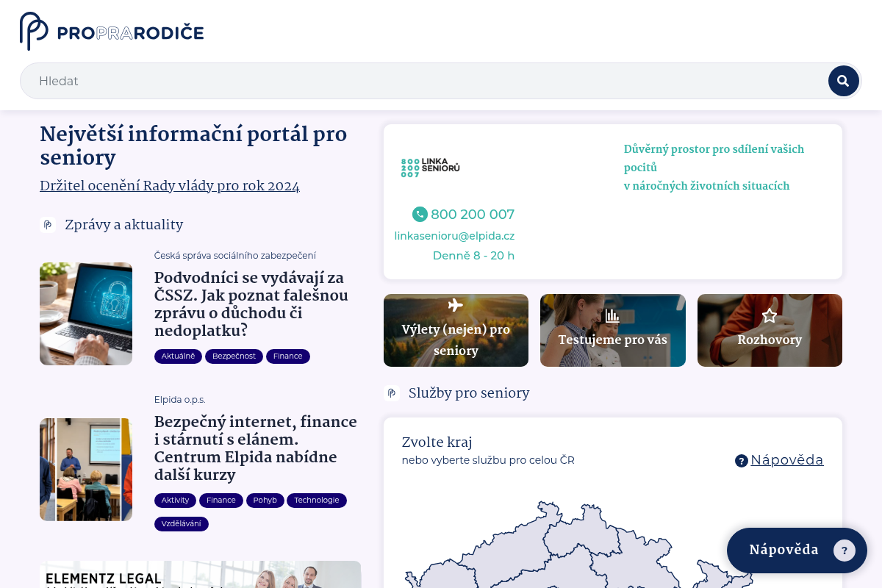
Task: Click the Služby pro seniory section icon
Action: pos(392,393)
